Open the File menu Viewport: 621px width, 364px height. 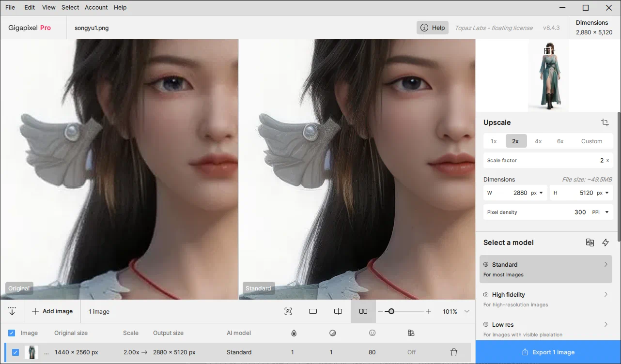(x=10, y=7)
